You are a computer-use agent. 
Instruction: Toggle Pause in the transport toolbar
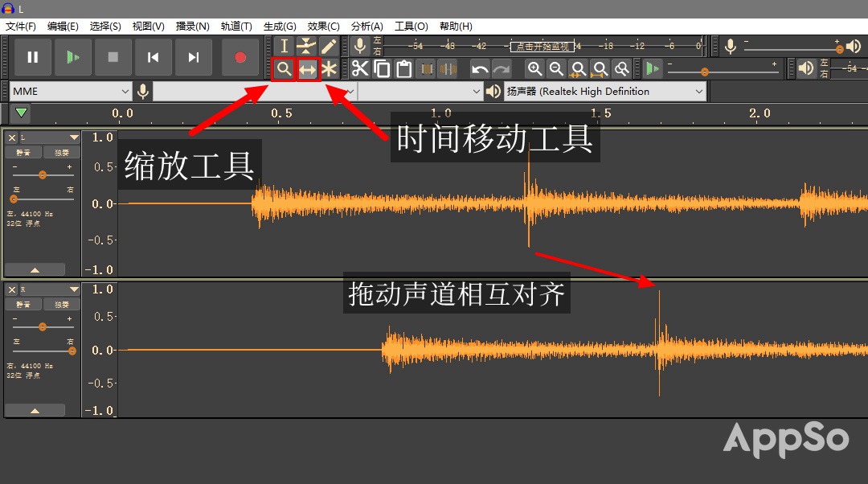click(x=32, y=57)
